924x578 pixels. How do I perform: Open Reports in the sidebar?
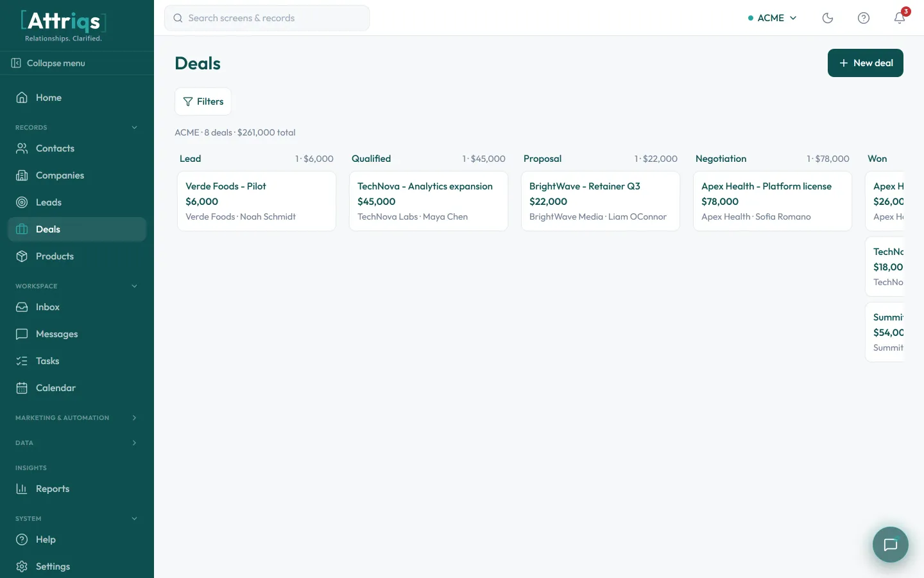point(77,489)
